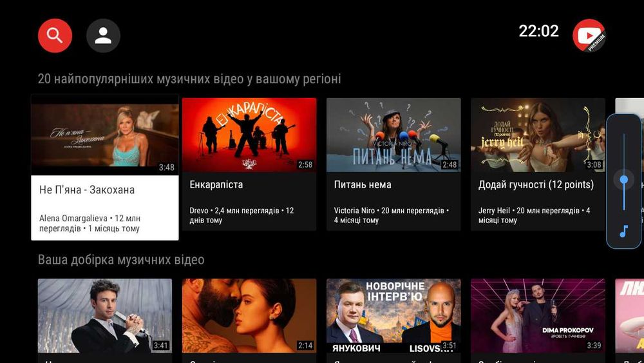Open the partially visible fifth video in top row

point(630,106)
